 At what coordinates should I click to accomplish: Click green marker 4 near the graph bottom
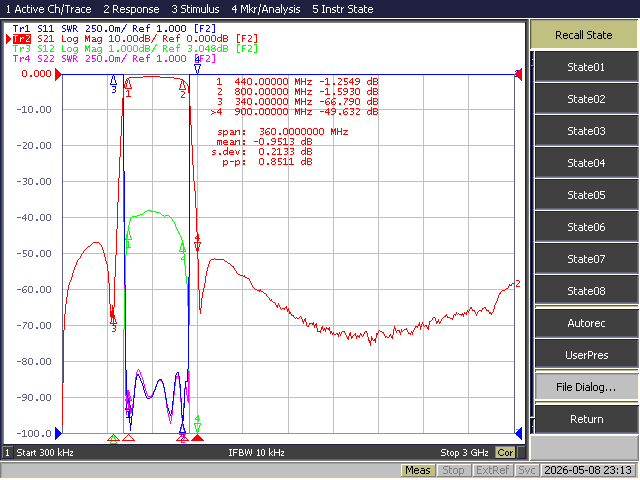(198, 424)
